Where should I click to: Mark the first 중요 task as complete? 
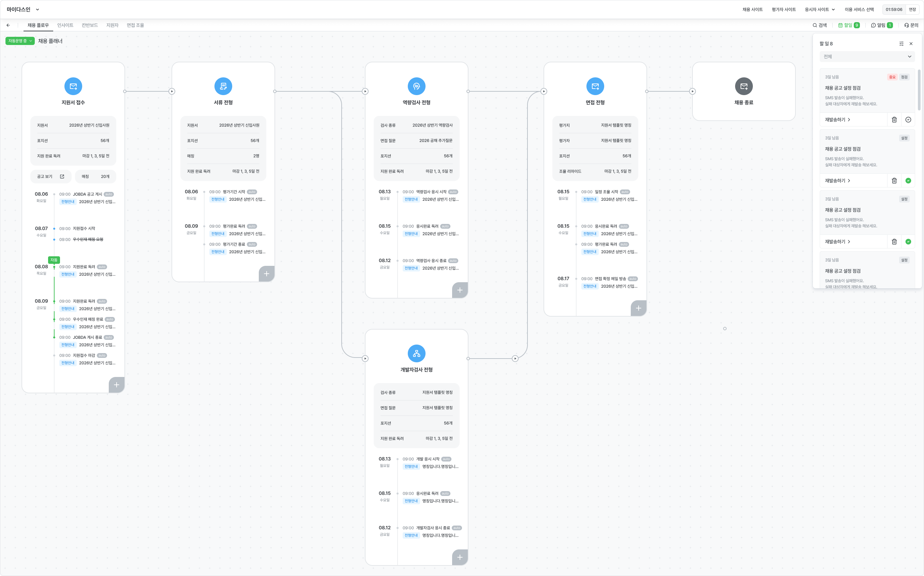click(908, 120)
